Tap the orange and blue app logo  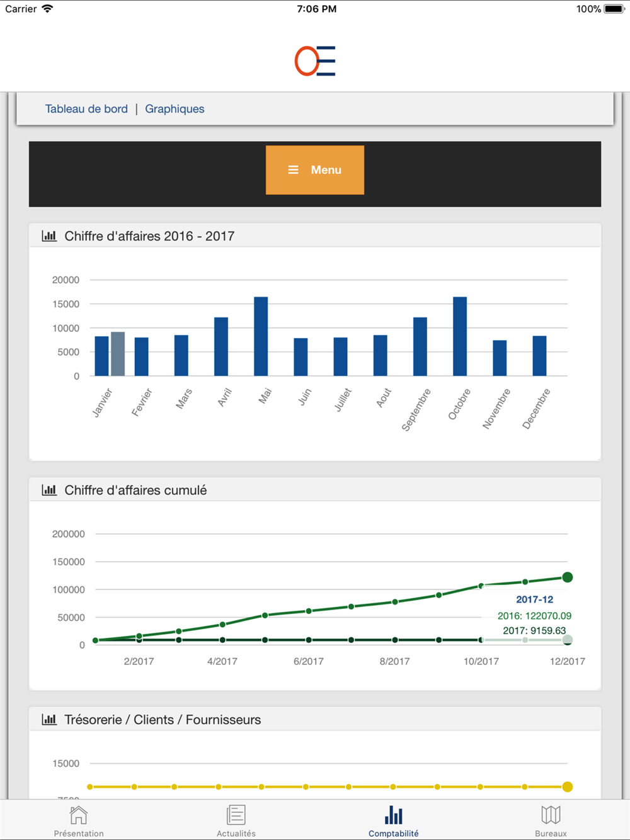[x=315, y=61]
